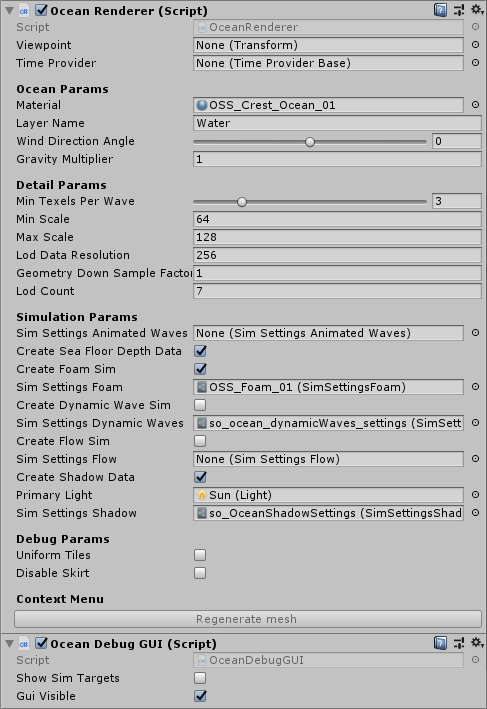The height and width of the screenshot is (709, 487).
Task: Click the Lod Data Resolution field
Action: 337,255
